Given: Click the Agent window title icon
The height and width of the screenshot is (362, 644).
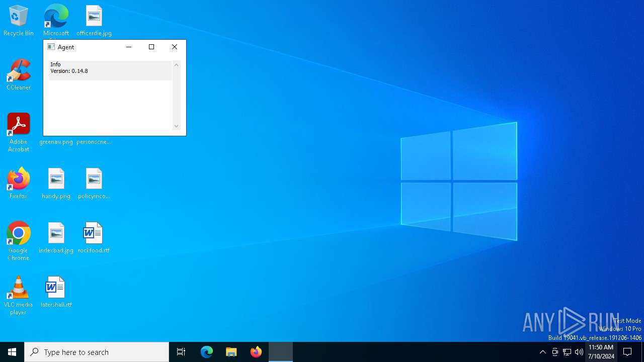Looking at the screenshot, I should click(51, 47).
